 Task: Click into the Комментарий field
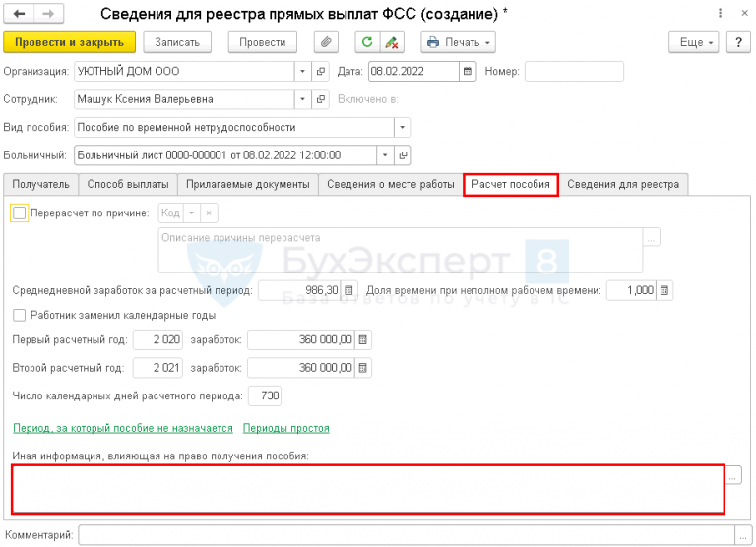click(x=407, y=535)
